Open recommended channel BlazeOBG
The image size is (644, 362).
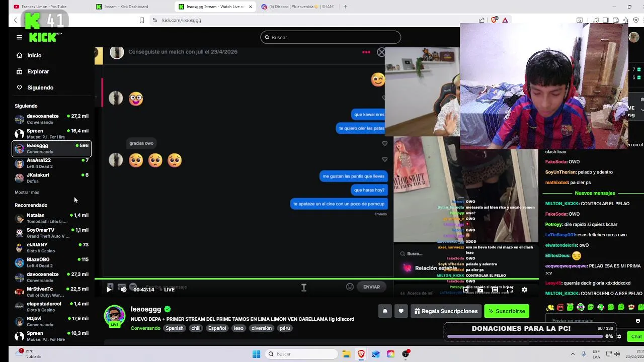(x=51, y=262)
